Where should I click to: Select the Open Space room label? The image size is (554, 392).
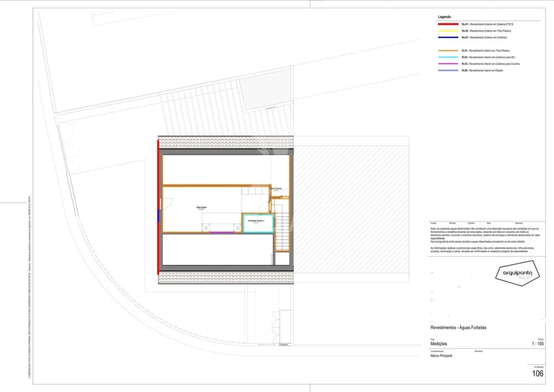point(202,207)
